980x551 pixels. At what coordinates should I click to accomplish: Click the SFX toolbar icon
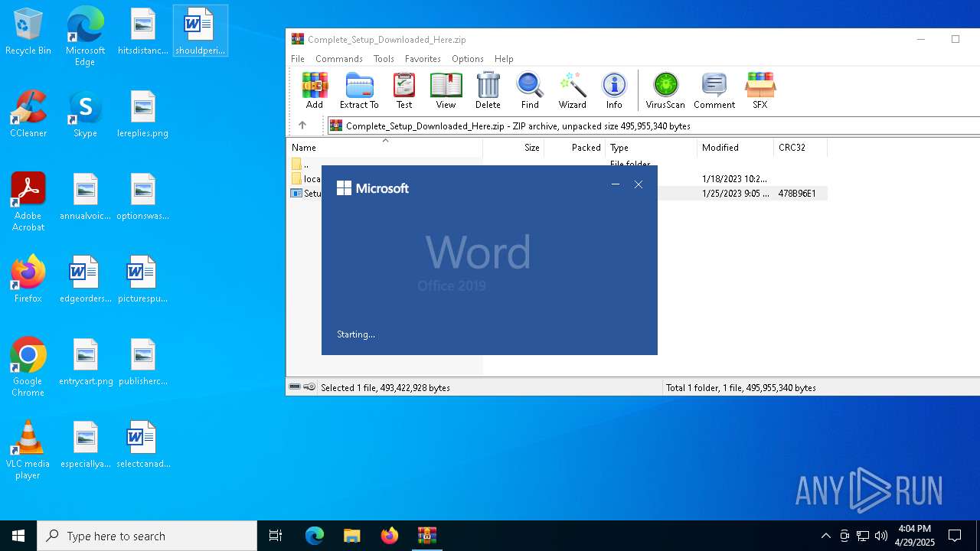pyautogui.click(x=759, y=91)
